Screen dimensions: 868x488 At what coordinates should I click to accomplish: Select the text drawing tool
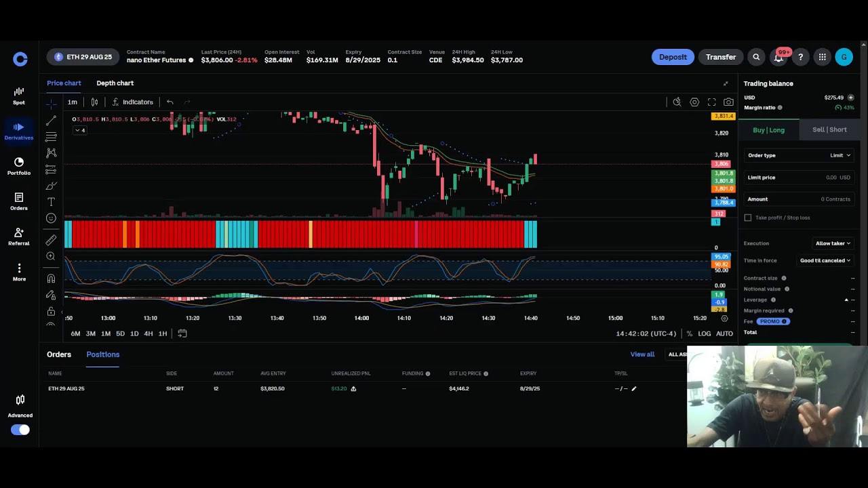[x=51, y=202]
